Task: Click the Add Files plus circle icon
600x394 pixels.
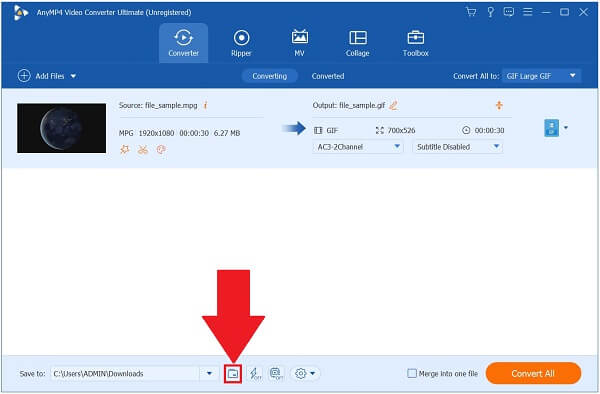Action: 24,76
